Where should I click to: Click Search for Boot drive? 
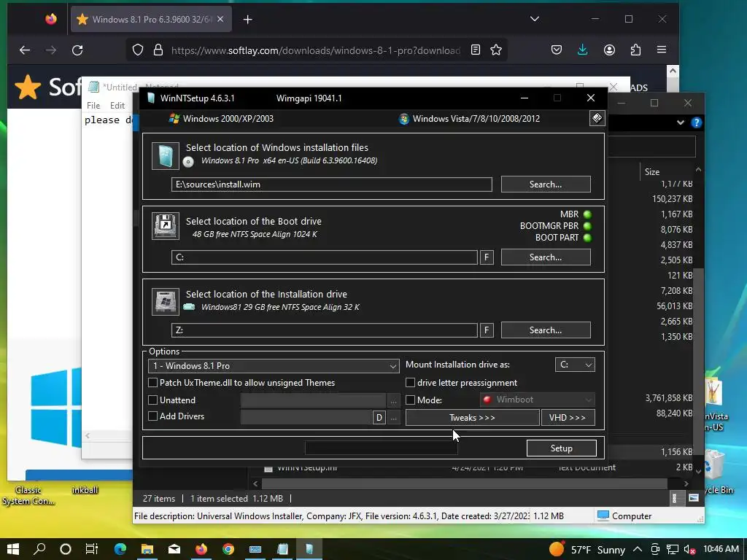tap(546, 257)
